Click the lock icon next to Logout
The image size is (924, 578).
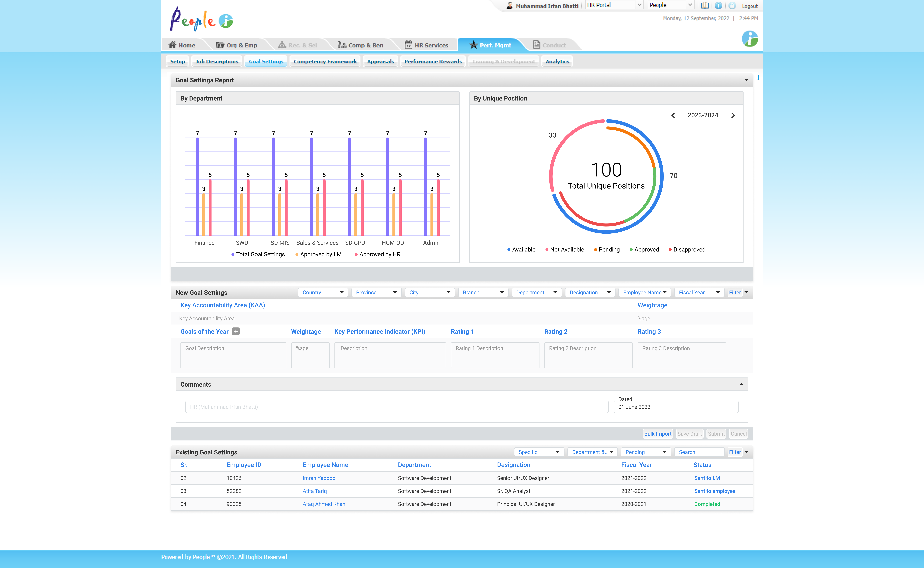tap(732, 6)
